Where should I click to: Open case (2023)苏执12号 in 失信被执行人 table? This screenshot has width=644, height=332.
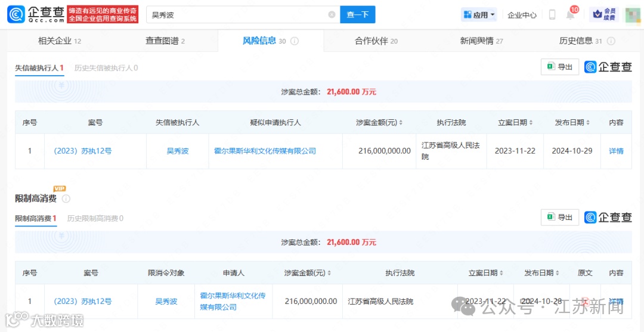(x=82, y=151)
